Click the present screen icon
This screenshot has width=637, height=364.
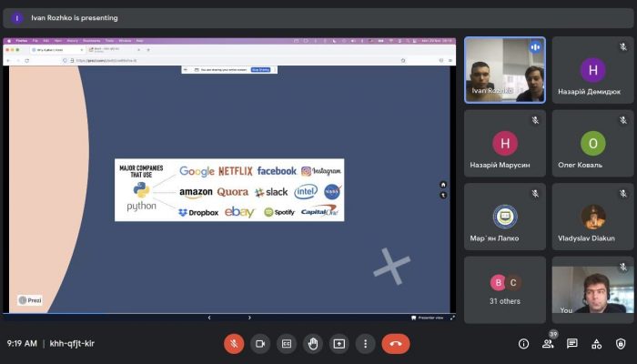pos(339,343)
